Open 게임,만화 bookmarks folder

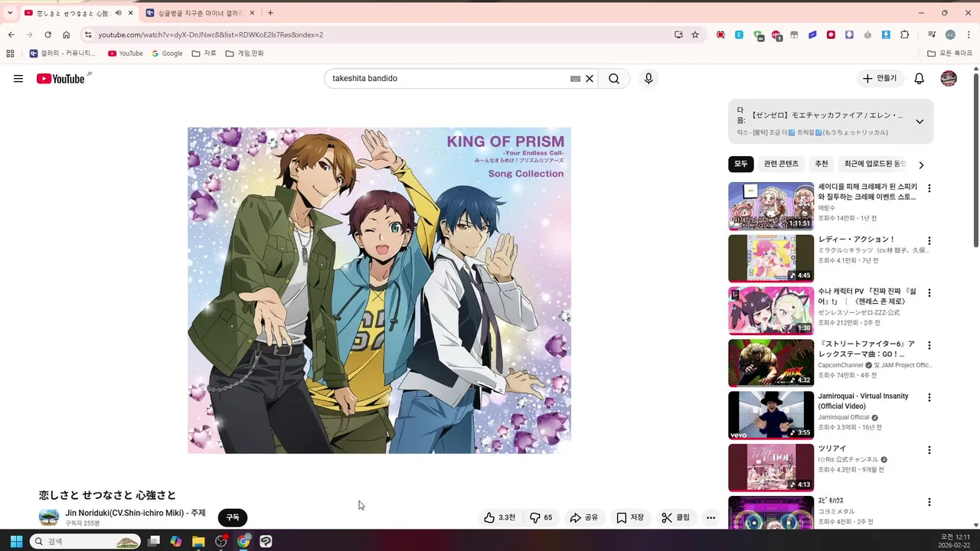point(244,54)
